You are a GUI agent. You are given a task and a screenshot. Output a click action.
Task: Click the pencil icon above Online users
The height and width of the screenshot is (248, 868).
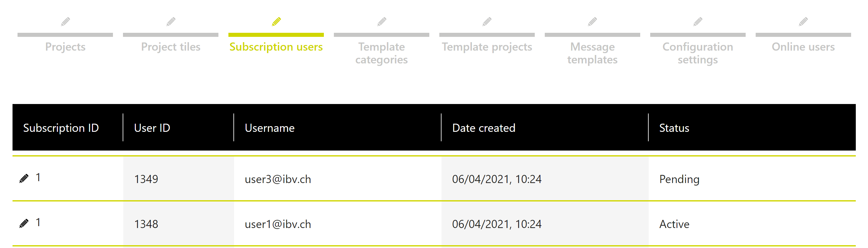click(803, 22)
